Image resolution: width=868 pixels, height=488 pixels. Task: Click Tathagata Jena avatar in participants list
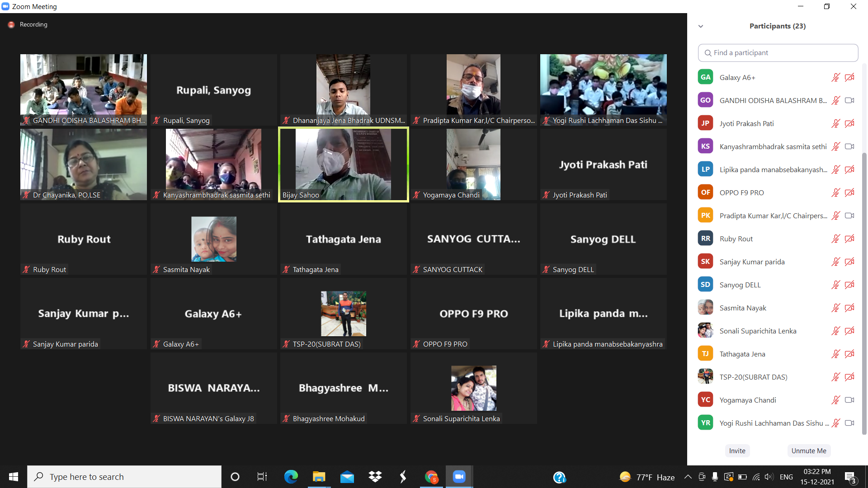point(705,354)
